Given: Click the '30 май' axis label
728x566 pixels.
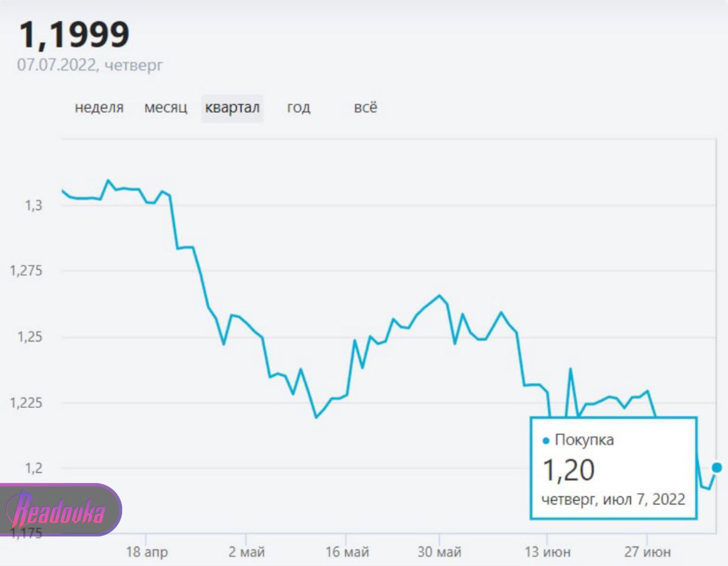Looking at the screenshot, I should (440, 552).
